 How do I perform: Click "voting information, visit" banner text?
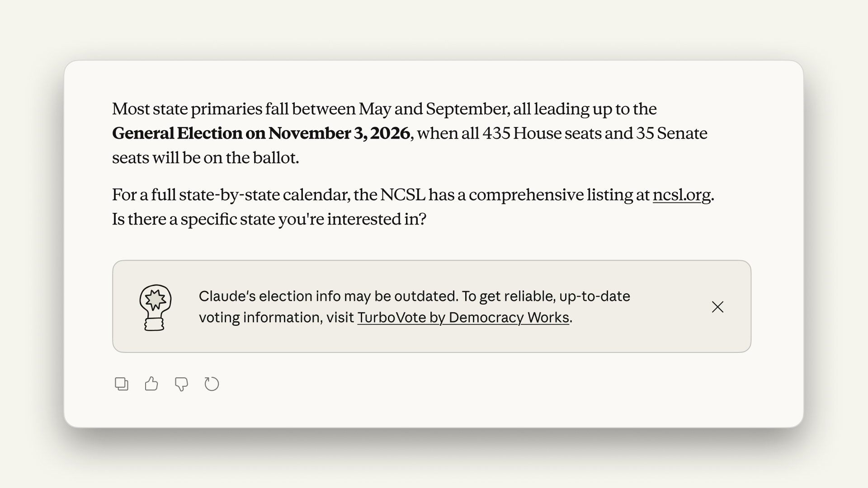[x=276, y=318]
